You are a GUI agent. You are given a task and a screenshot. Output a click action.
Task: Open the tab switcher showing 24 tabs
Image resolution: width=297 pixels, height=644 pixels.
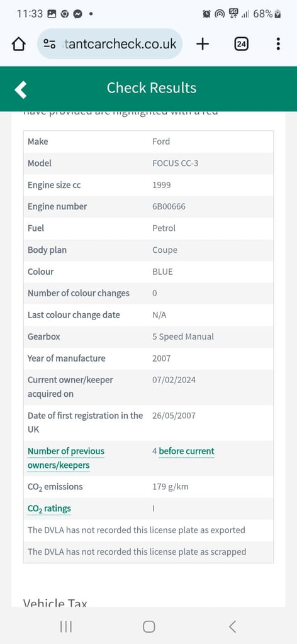click(241, 44)
